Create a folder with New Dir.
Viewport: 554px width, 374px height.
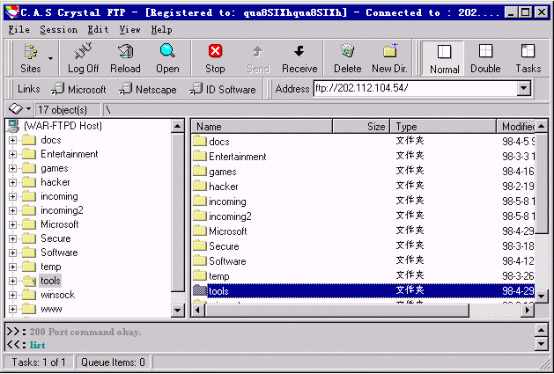pyautogui.click(x=389, y=58)
